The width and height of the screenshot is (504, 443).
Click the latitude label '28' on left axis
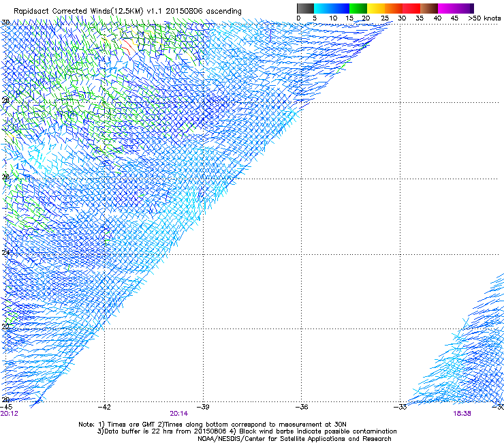tap(5, 100)
